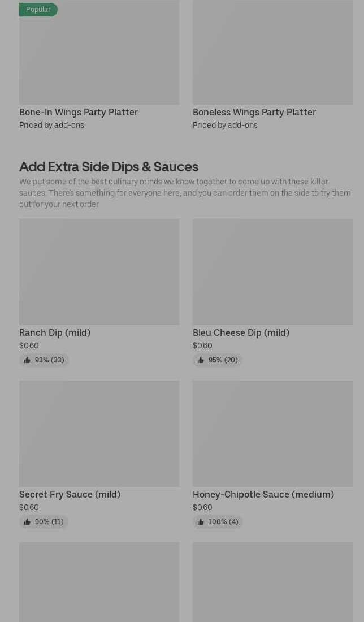Select the Bleu Cheese Dip item image

(x=272, y=271)
